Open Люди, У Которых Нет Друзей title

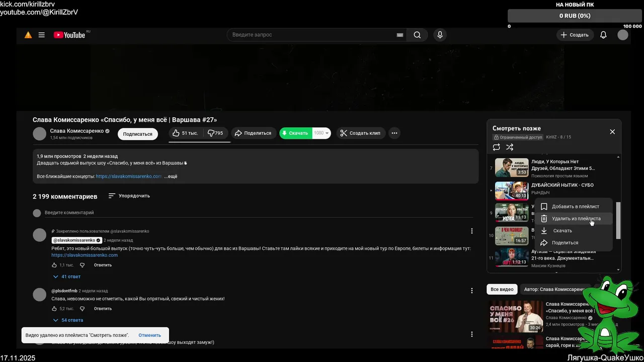(563, 165)
